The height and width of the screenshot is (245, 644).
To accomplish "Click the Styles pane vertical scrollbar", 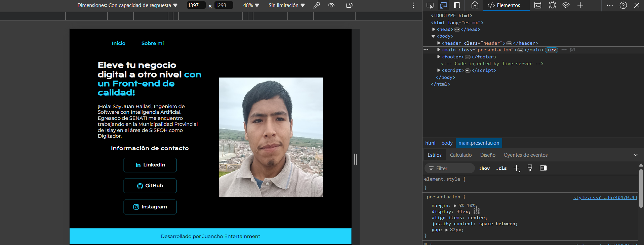I will tap(641, 188).
